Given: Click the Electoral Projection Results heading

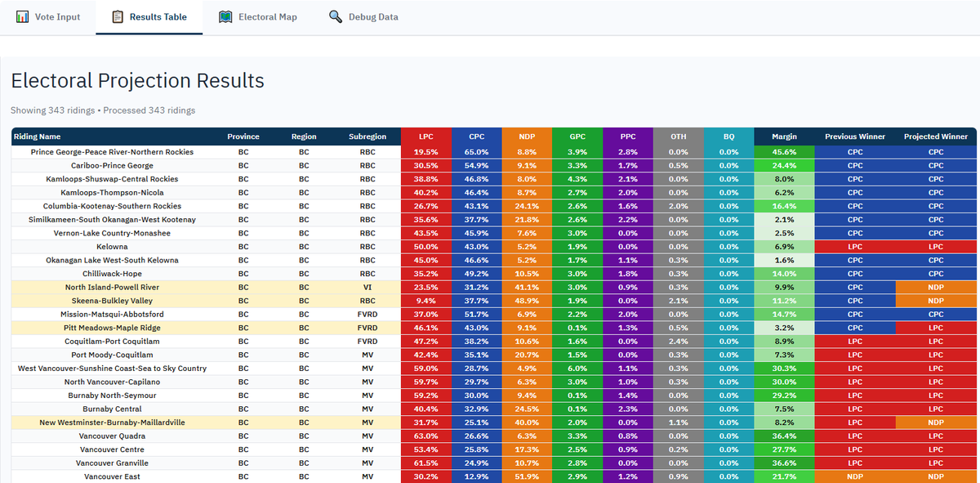Looking at the screenshot, I should (x=137, y=80).
